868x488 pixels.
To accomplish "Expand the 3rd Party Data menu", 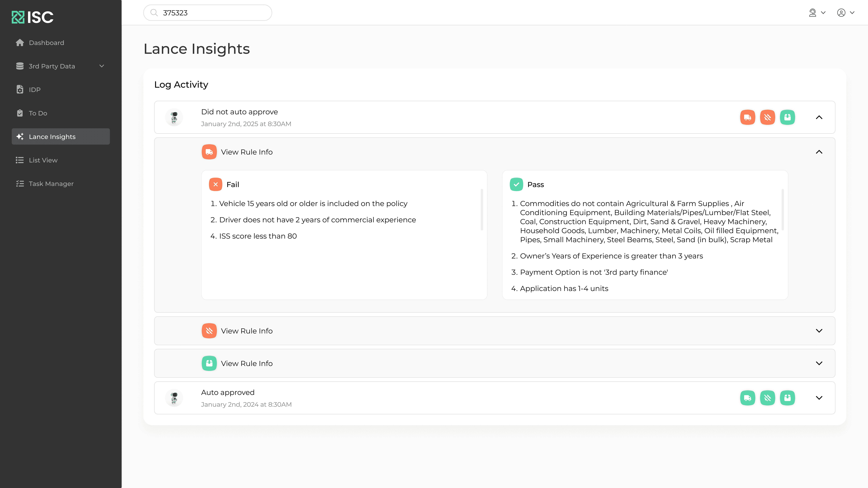I will [x=61, y=66].
